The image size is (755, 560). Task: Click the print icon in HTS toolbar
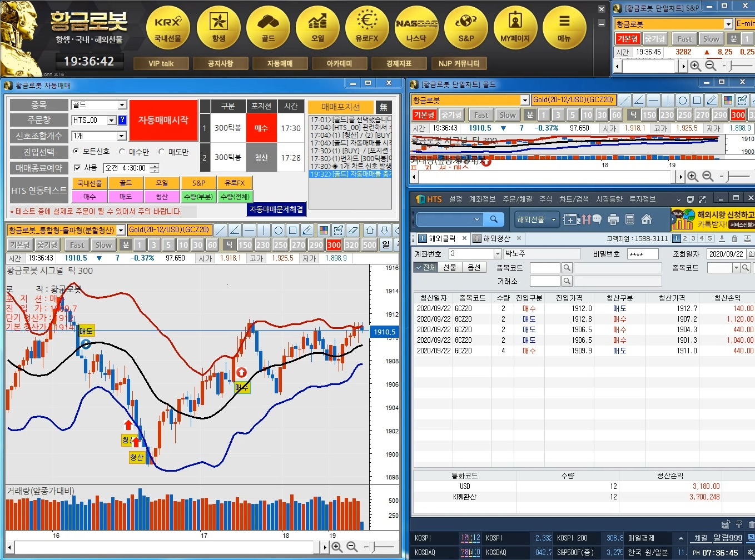click(x=613, y=219)
